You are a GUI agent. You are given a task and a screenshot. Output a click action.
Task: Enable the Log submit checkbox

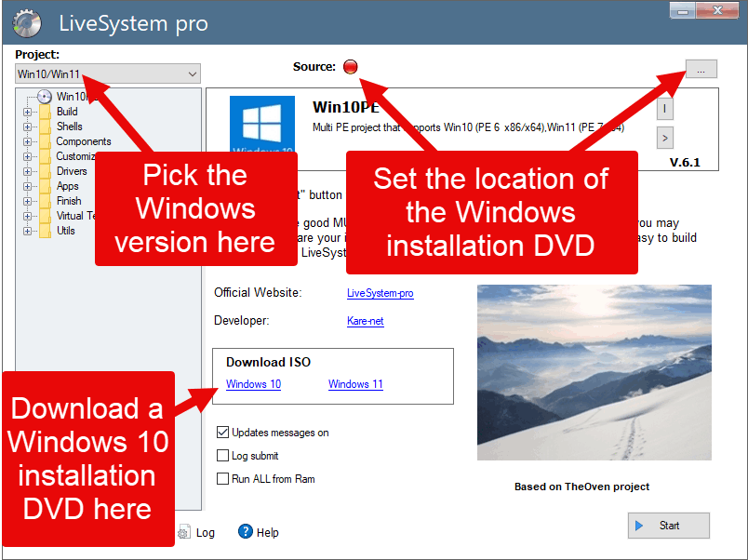click(x=220, y=456)
